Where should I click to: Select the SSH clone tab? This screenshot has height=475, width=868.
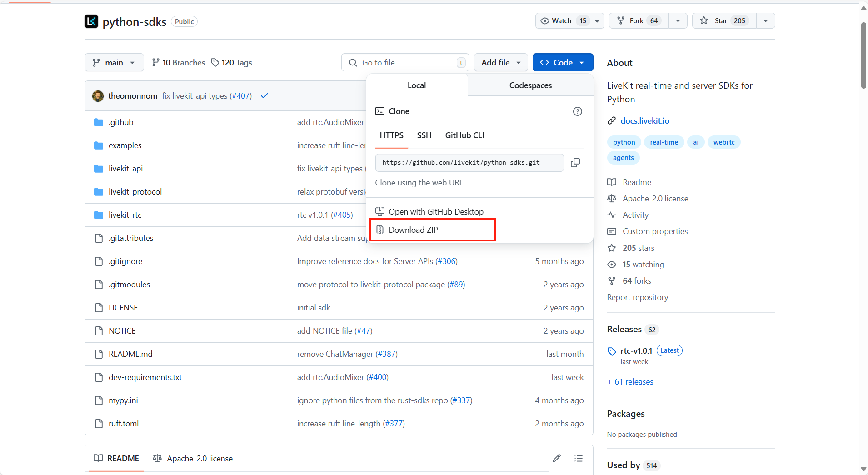(x=424, y=135)
